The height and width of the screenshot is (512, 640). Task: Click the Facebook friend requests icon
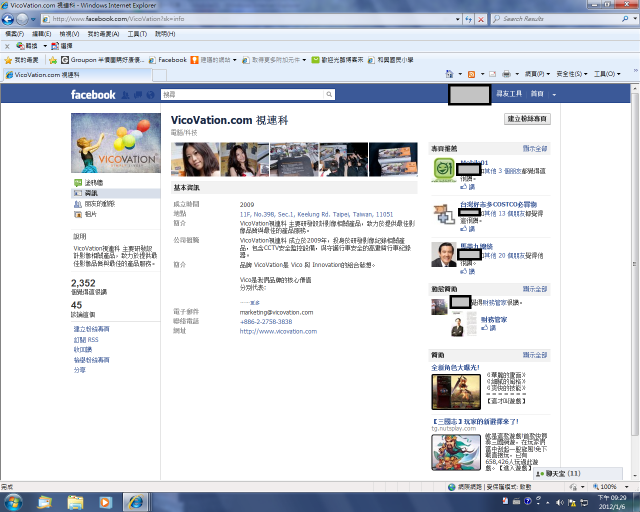point(126,95)
